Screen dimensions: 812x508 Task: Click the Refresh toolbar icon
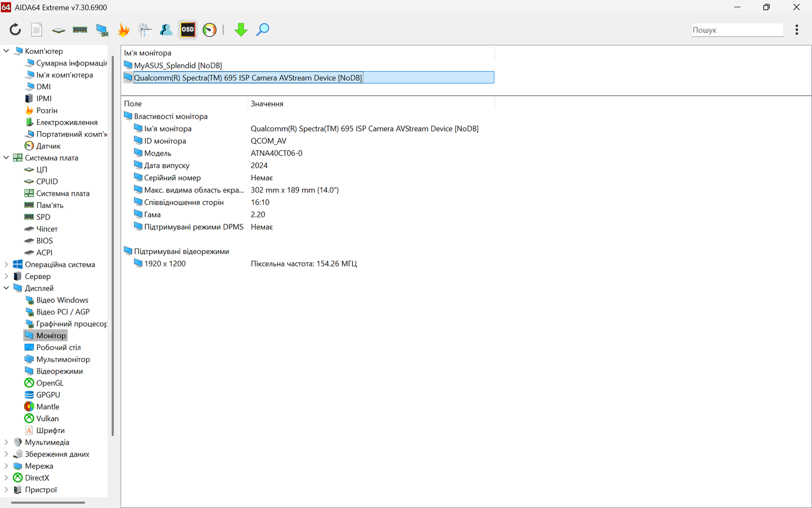pos(15,30)
